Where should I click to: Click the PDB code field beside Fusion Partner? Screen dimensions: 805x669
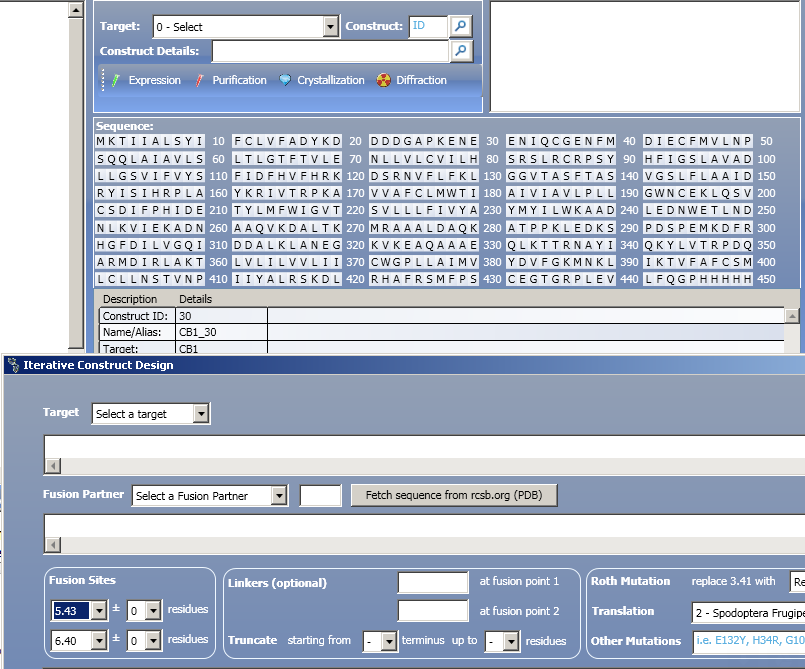320,495
